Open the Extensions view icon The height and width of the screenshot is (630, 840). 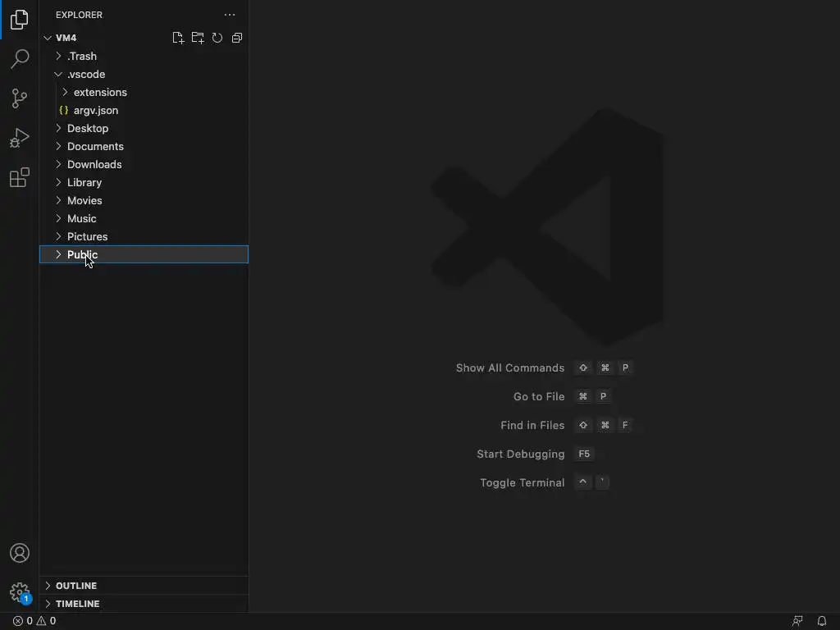click(20, 177)
